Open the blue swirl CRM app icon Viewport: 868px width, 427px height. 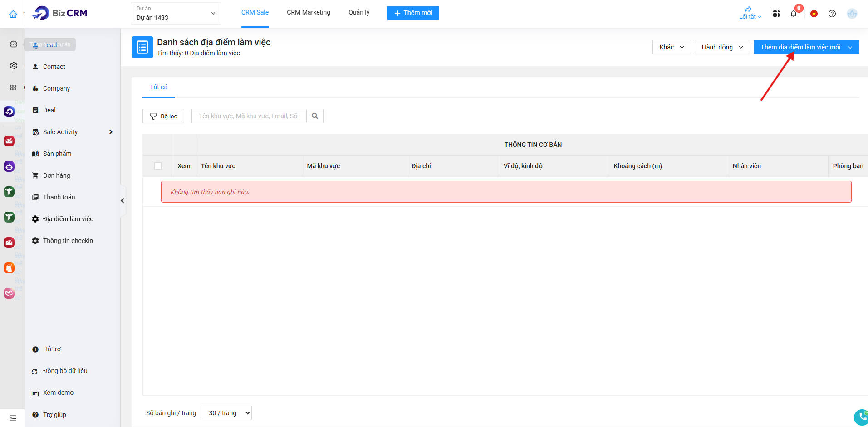pyautogui.click(x=9, y=112)
